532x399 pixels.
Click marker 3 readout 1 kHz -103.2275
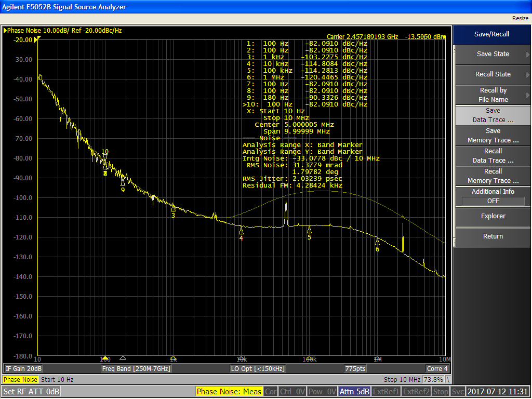(x=307, y=57)
